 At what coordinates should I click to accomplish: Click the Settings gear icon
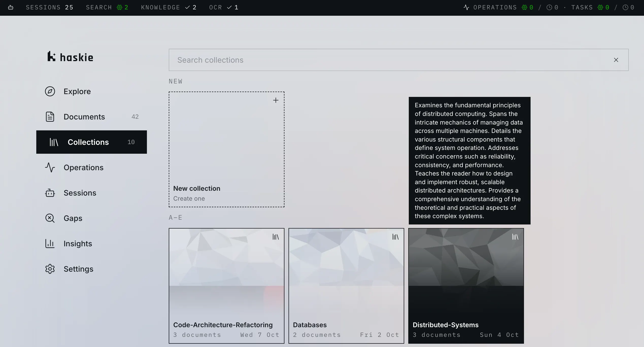(50, 269)
